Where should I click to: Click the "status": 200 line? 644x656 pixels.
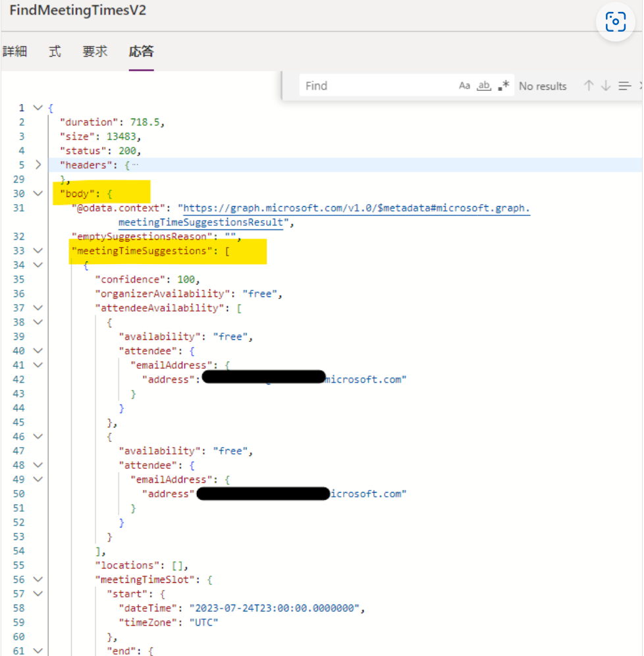click(x=100, y=151)
